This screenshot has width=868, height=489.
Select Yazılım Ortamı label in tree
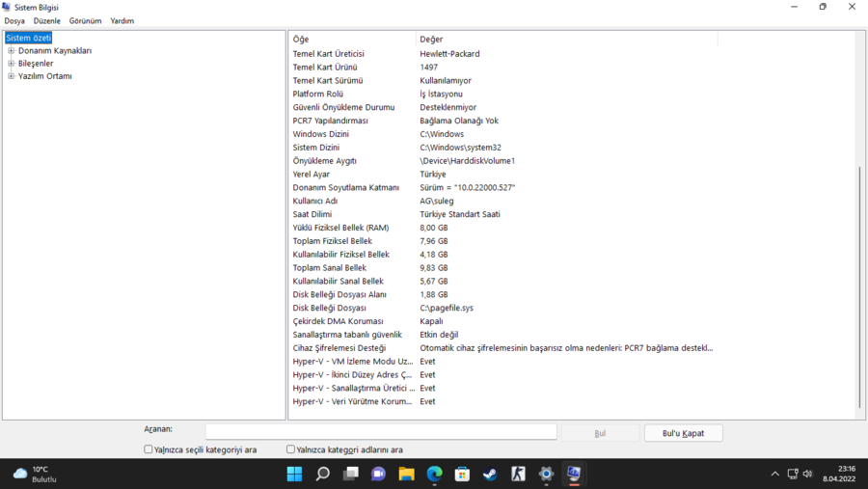pos(44,76)
